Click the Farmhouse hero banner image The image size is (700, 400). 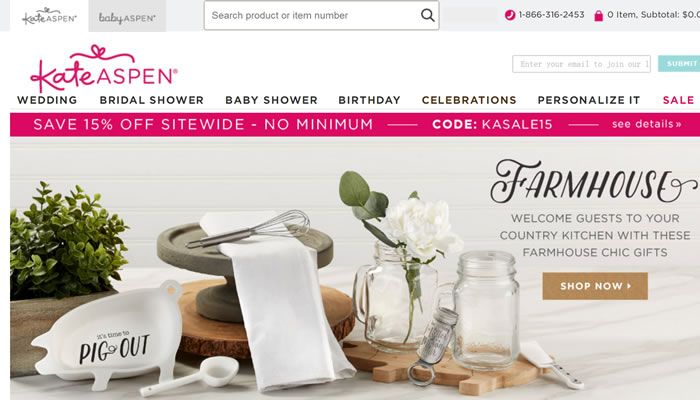355,269
